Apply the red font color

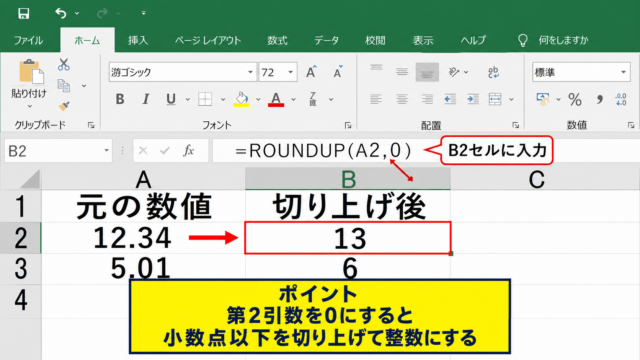(276, 99)
